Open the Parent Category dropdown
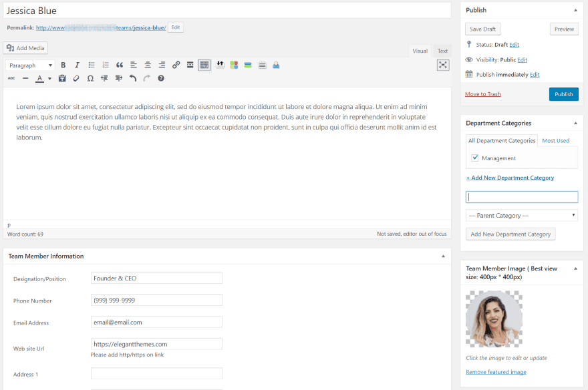The height and width of the screenshot is (390, 588). pyautogui.click(x=521, y=216)
